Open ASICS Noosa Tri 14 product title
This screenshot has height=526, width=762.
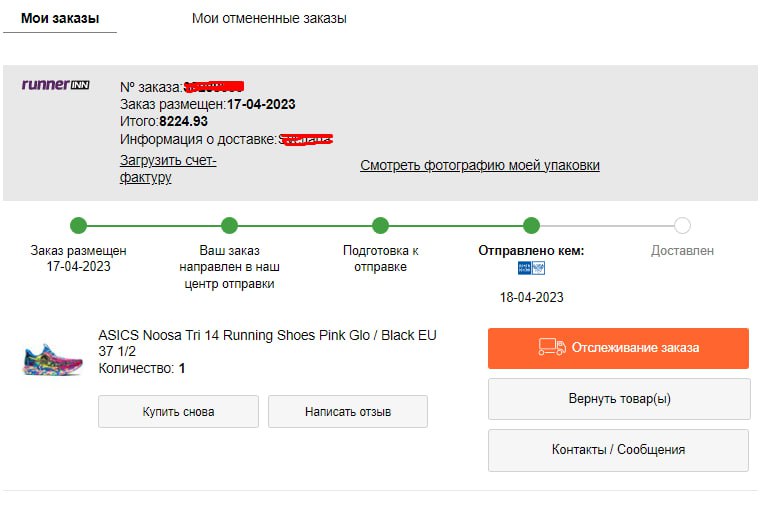[267, 343]
